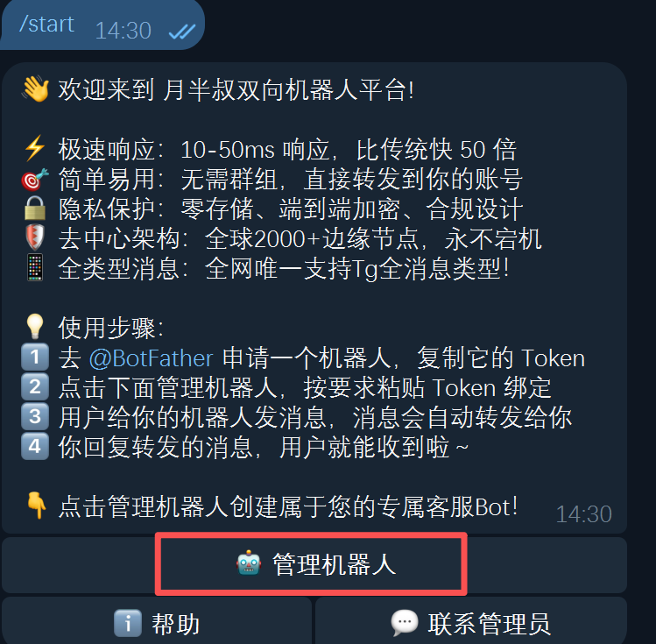
Task: Click the shield emoji beside 去中心架构
Action: [x=35, y=237]
